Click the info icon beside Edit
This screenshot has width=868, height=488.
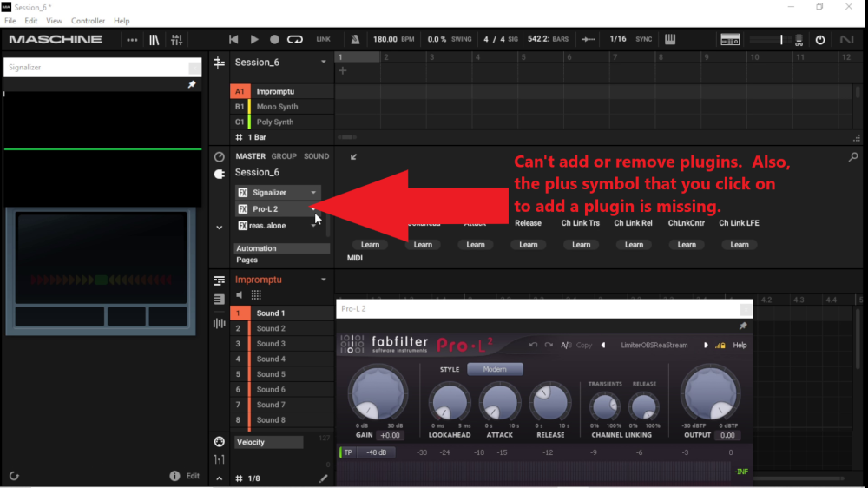pyautogui.click(x=174, y=476)
